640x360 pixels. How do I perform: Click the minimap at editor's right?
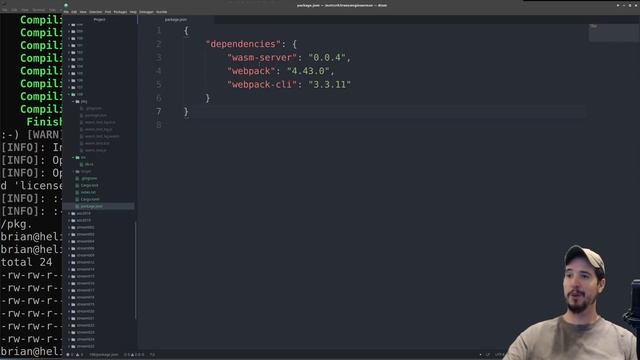pos(613,33)
